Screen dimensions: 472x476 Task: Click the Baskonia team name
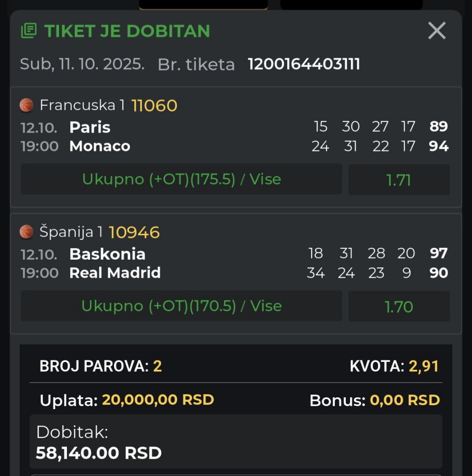click(x=107, y=254)
